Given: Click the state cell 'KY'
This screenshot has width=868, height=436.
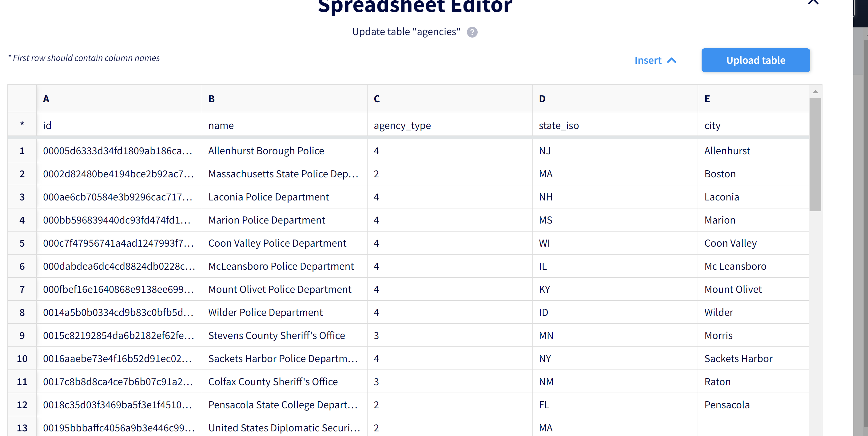Looking at the screenshot, I should (615, 289).
